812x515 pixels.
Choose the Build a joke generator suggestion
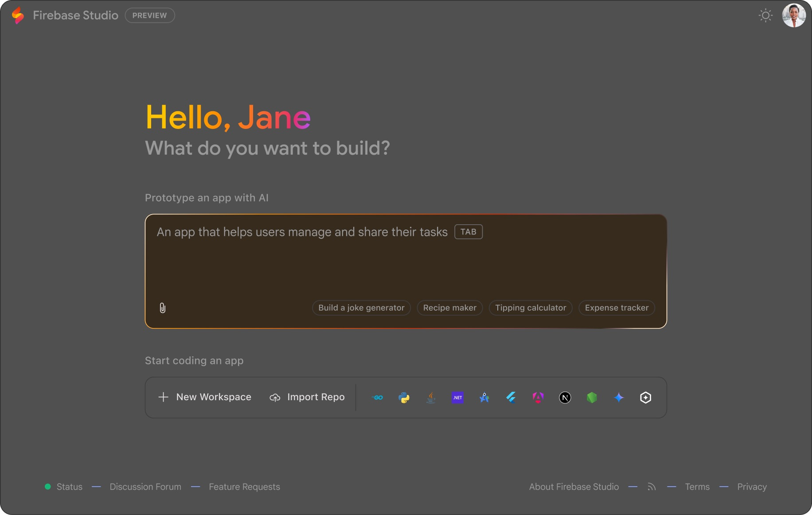[361, 308]
